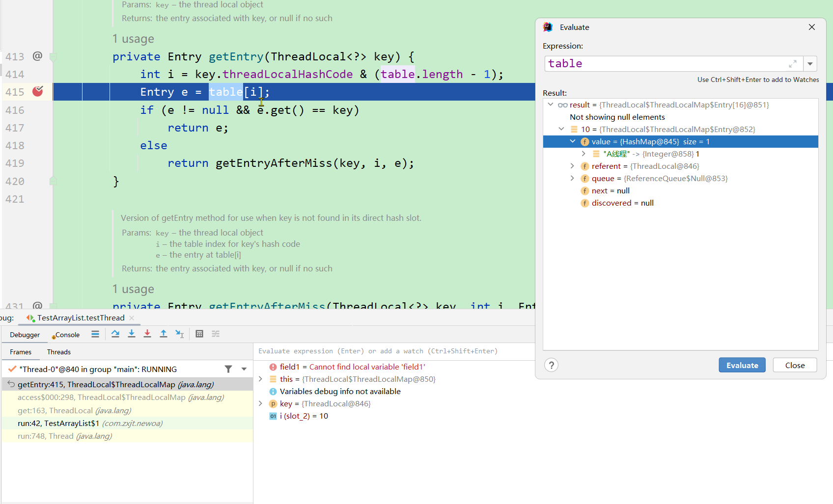Force Step Into with red arrow
Image resolution: width=833 pixels, height=504 pixels.
(x=147, y=334)
